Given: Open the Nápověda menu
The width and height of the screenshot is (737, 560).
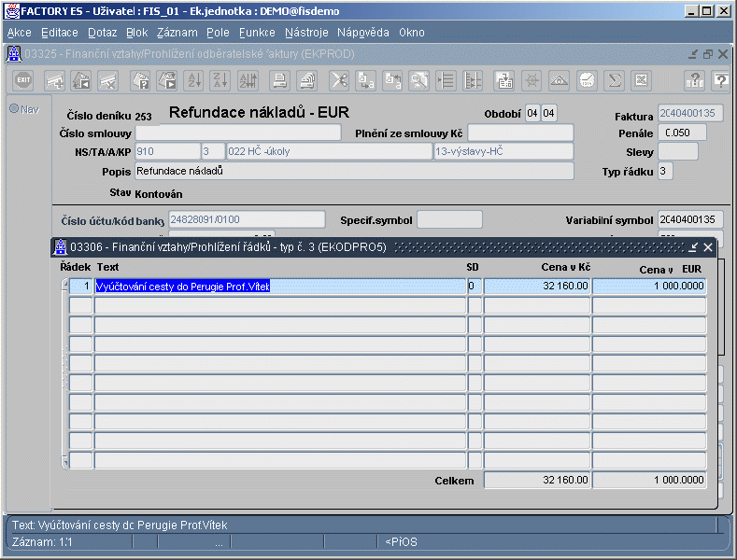Looking at the screenshot, I should (x=362, y=33).
